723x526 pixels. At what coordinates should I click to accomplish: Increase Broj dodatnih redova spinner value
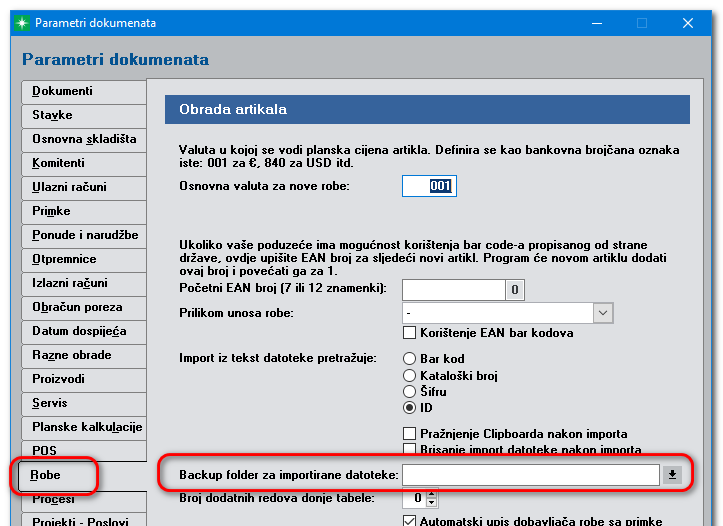pyautogui.click(x=431, y=493)
